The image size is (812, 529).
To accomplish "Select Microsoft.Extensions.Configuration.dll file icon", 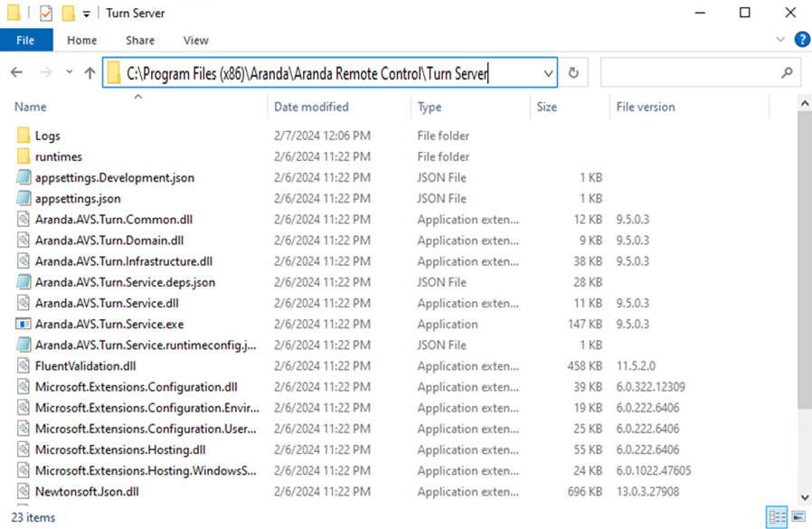I will tap(24, 387).
